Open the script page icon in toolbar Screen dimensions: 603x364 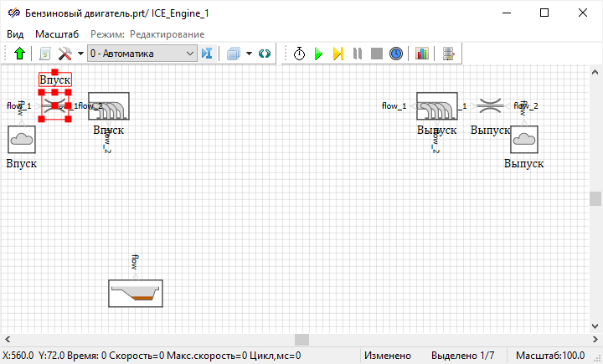point(45,54)
